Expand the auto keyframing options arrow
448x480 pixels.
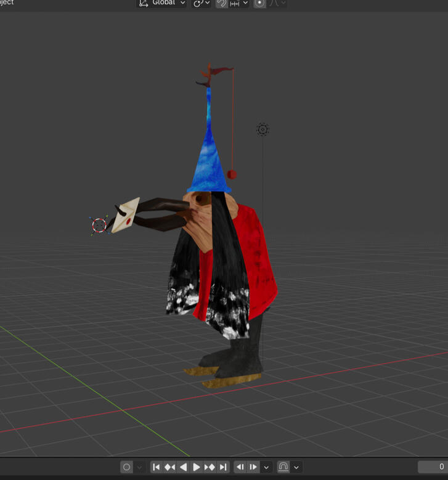pos(140,467)
